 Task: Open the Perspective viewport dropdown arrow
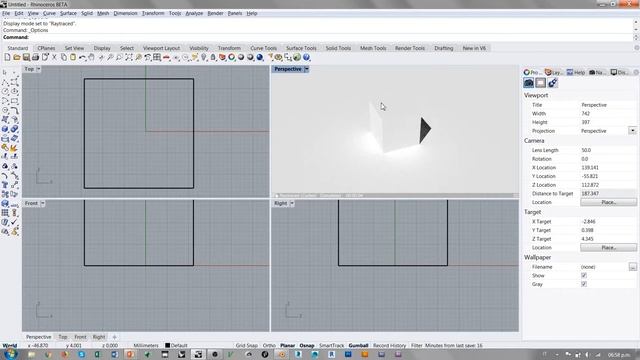point(307,69)
